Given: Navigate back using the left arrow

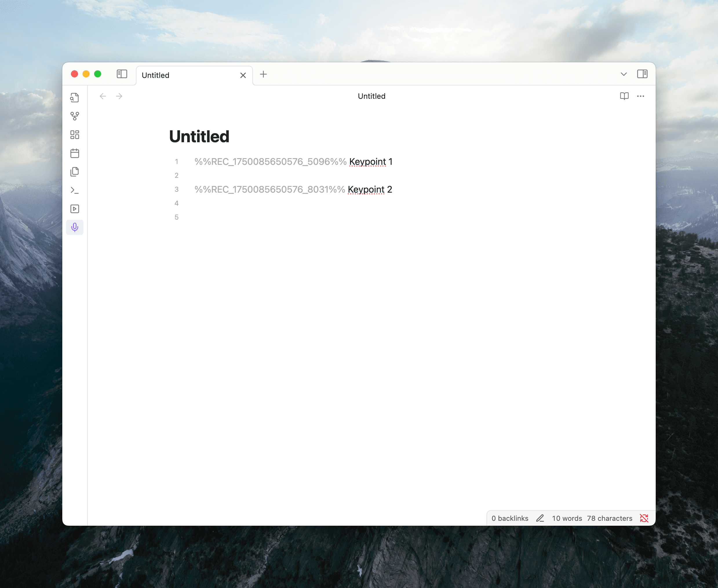Looking at the screenshot, I should point(103,96).
